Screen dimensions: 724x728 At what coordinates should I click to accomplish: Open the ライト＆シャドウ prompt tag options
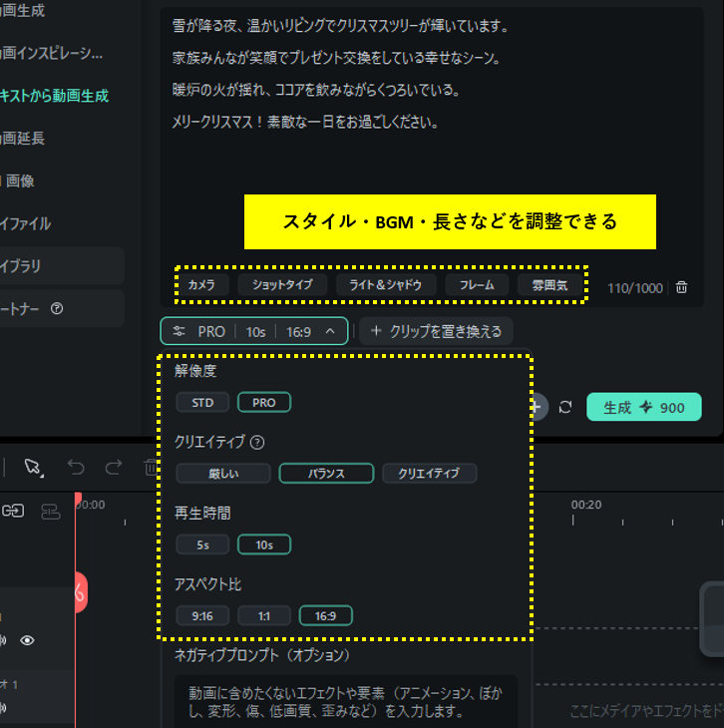pyautogui.click(x=386, y=284)
